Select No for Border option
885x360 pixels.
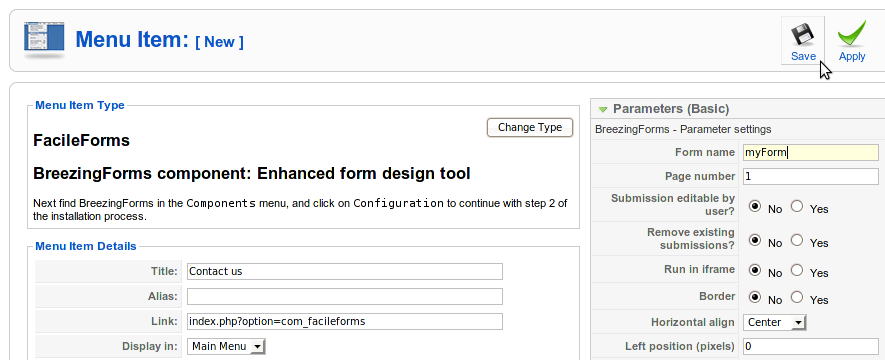pyautogui.click(x=755, y=297)
